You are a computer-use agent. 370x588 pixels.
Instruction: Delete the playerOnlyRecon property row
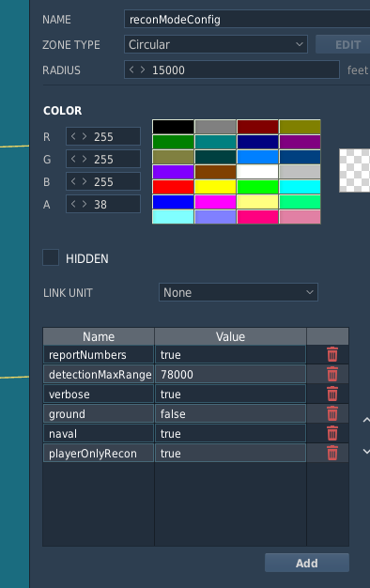[x=332, y=453]
